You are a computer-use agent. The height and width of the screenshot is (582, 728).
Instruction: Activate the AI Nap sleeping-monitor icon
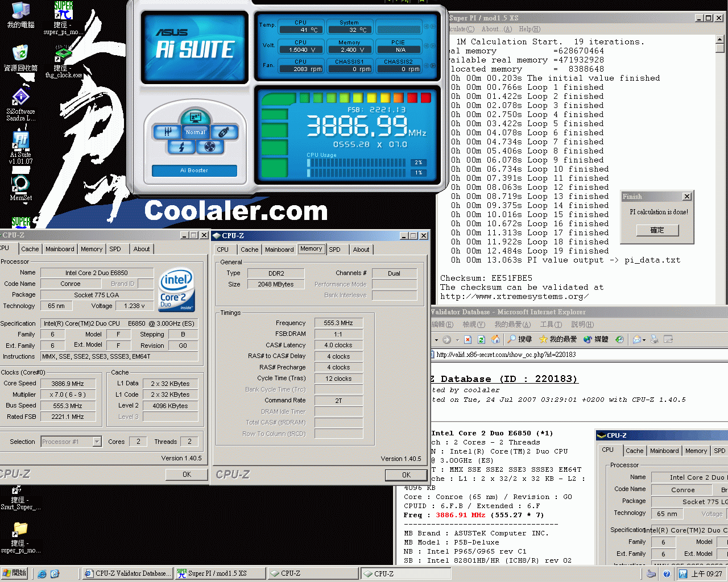pos(195,117)
